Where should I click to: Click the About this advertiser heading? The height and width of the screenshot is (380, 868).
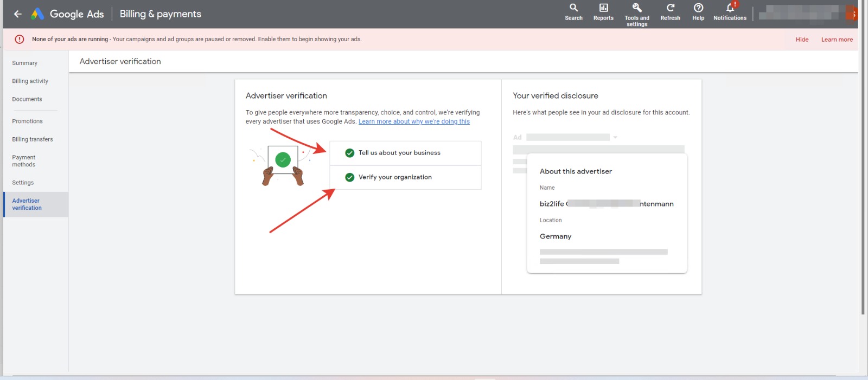tap(576, 171)
